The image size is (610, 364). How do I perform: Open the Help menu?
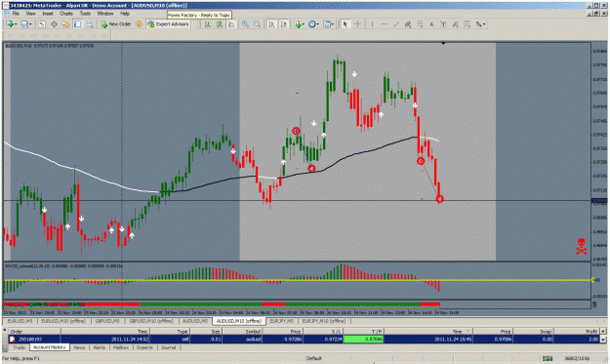coord(125,14)
